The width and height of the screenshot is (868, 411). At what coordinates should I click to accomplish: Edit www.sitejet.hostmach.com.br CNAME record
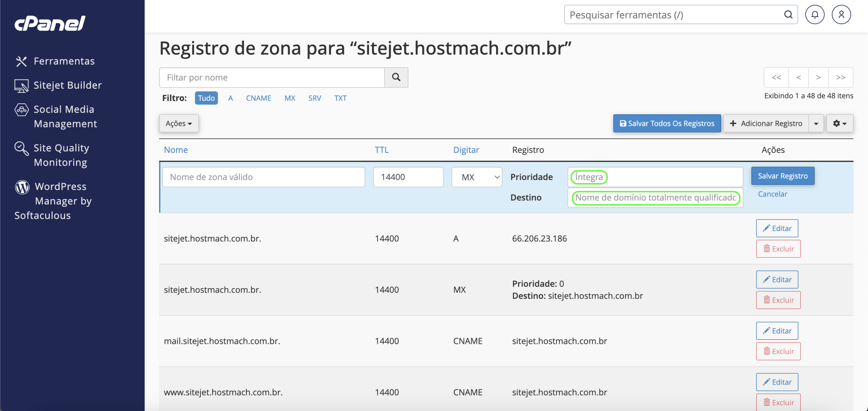pyautogui.click(x=777, y=382)
